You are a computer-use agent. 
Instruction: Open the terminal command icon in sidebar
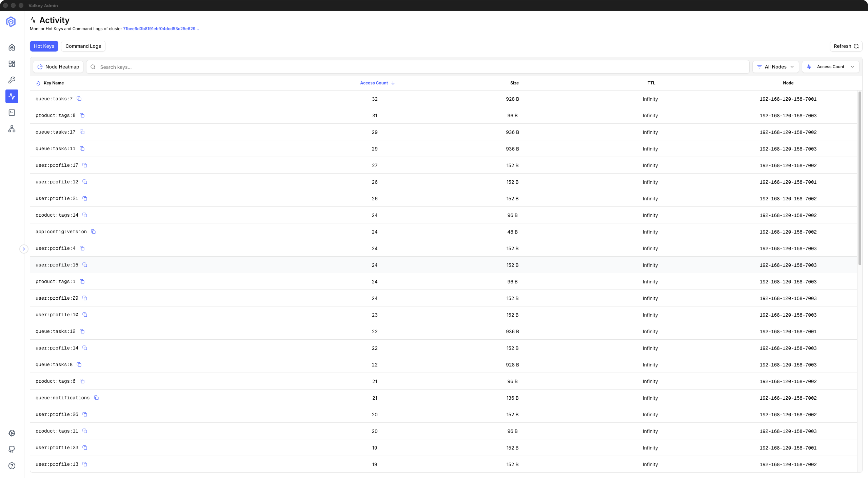[12, 113]
